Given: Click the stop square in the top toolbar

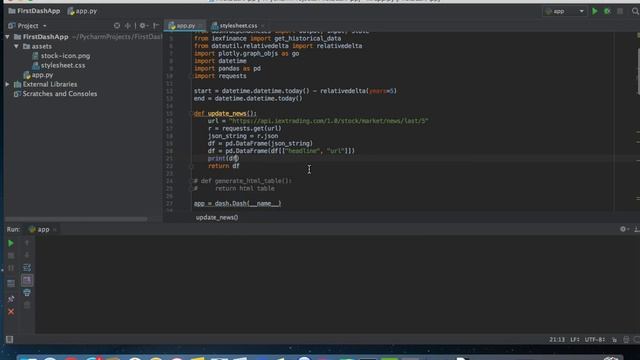Looking at the screenshot, I should coord(620,11).
